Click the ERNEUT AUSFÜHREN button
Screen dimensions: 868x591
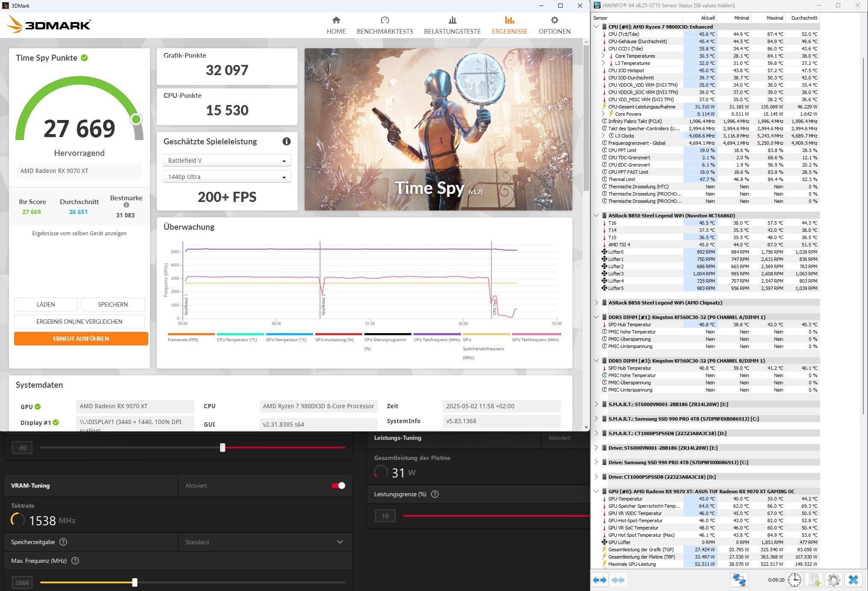pos(81,339)
